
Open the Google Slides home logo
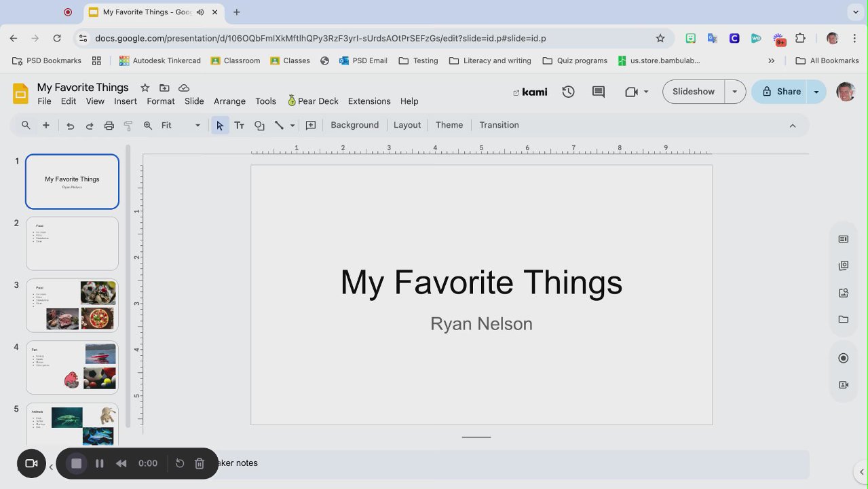20,93
